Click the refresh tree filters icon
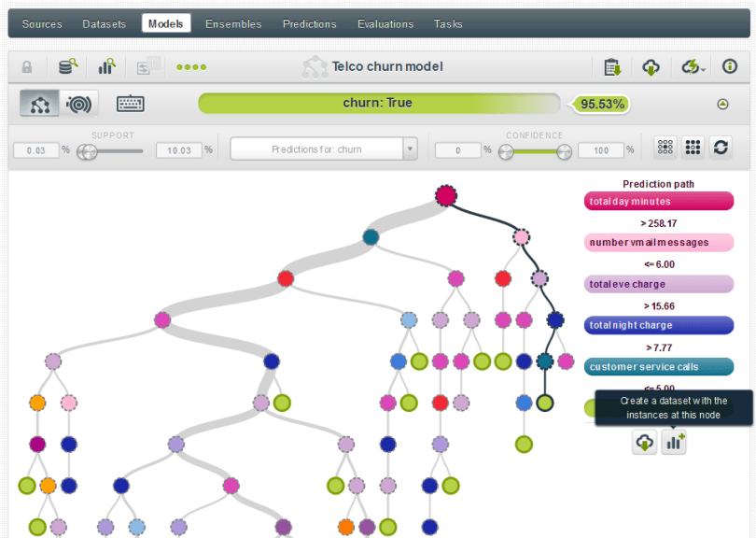 tap(721, 148)
